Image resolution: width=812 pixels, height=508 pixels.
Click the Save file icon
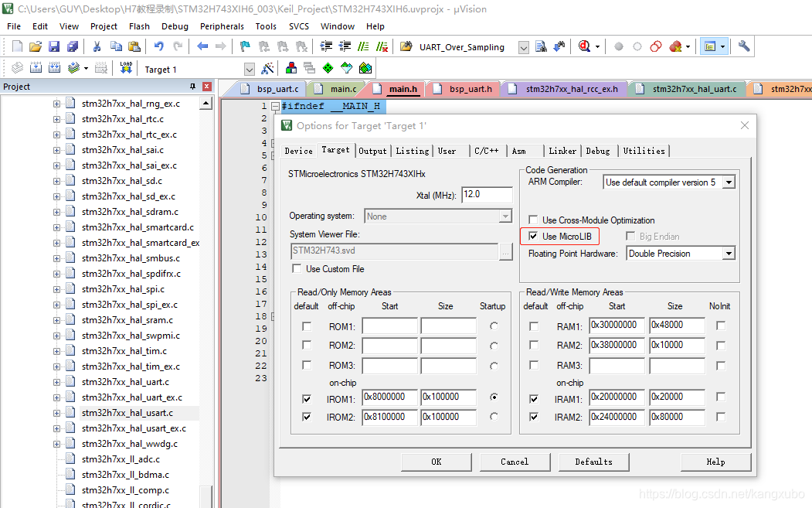[x=54, y=46]
